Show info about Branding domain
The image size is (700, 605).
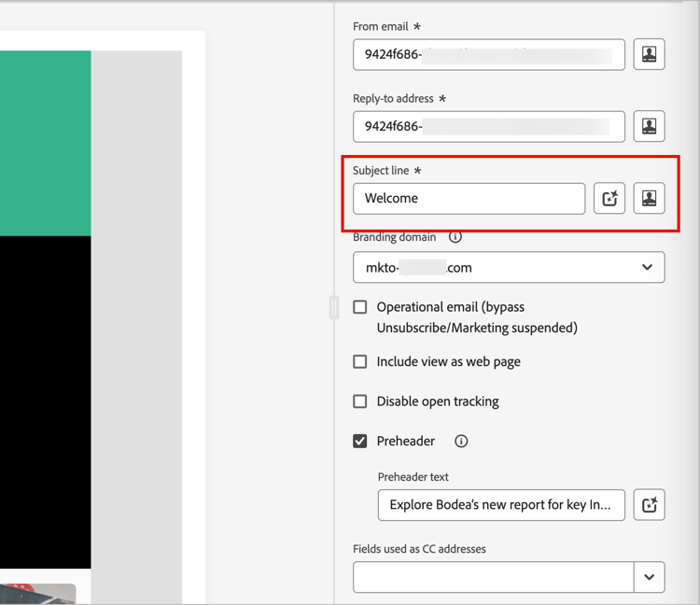click(x=455, y=236)
